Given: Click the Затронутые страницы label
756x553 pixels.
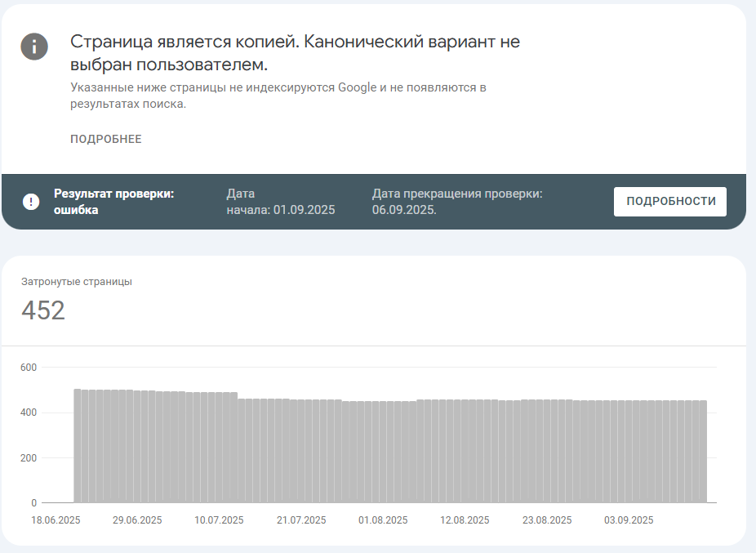Looking at the screenshot, I should click(77, 281).
